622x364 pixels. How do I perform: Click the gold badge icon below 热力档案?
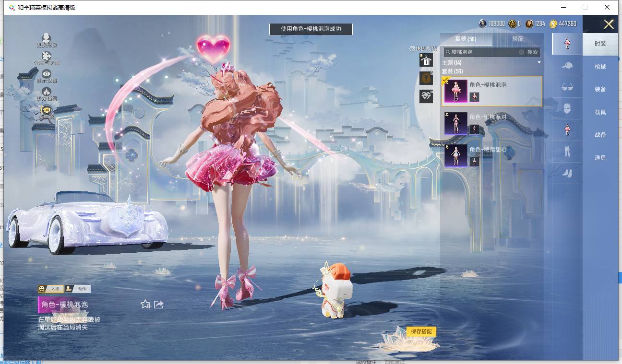tap(47, 110)
